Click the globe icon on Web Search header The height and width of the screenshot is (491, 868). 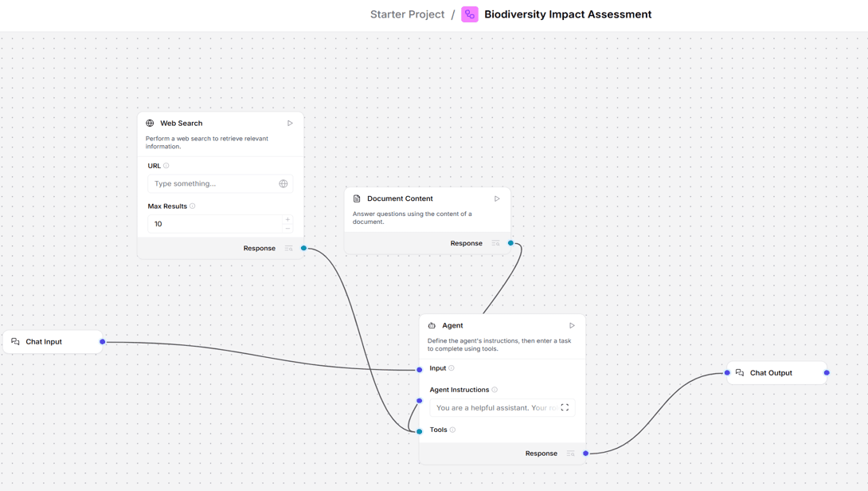[150, 123]
